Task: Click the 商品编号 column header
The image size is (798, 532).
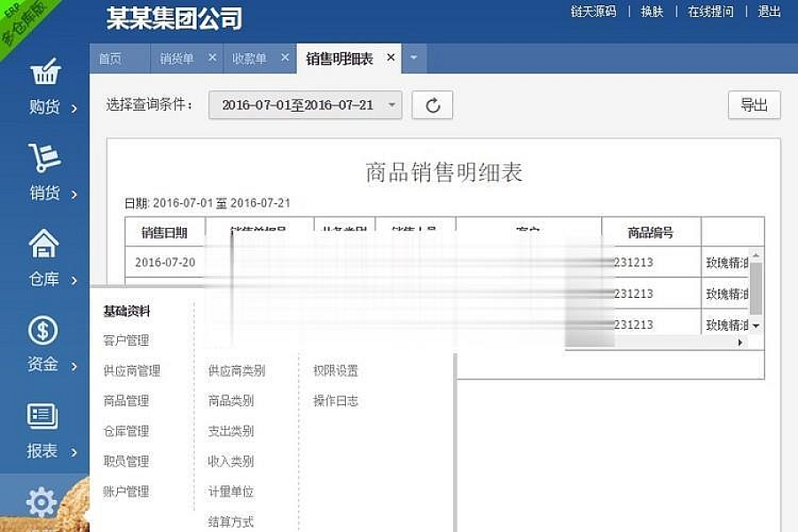Action: (651, 232)
